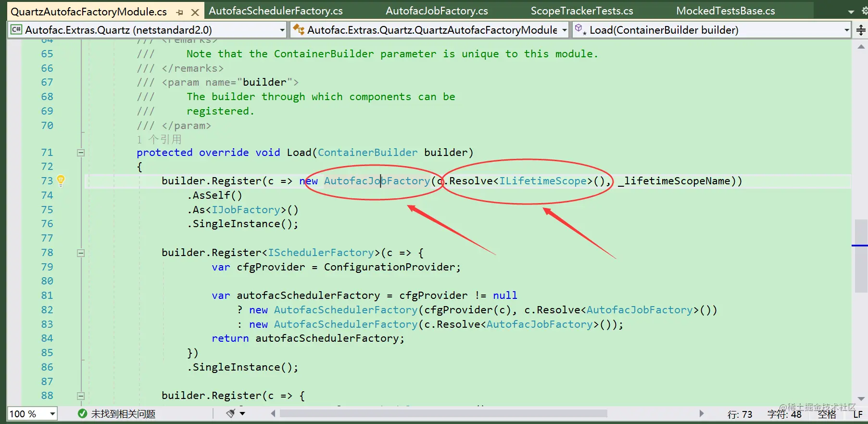Open the QuartzAutofacFactoryModule type dropdown
The image size is (868, 424).
[x=565, y=30]
